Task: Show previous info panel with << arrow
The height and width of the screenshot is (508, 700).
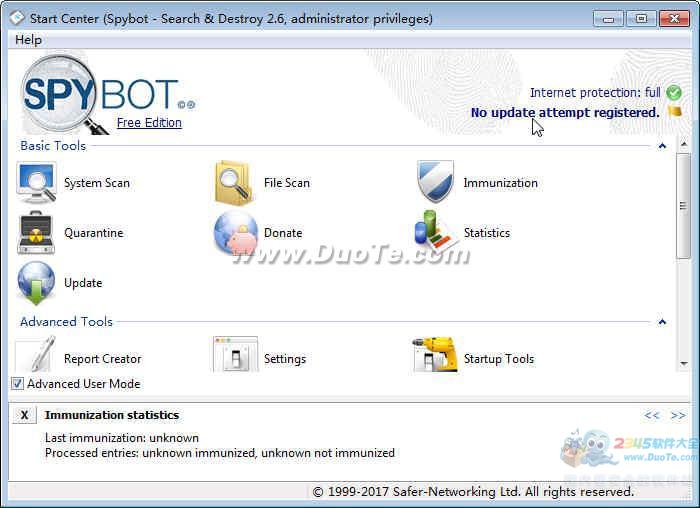Action: [652, 416]
